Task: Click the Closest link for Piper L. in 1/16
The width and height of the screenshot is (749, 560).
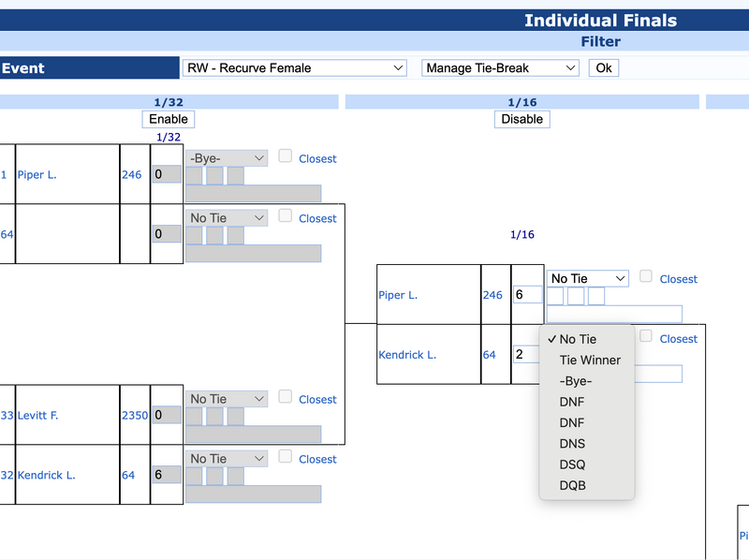Action: (678, 279)
